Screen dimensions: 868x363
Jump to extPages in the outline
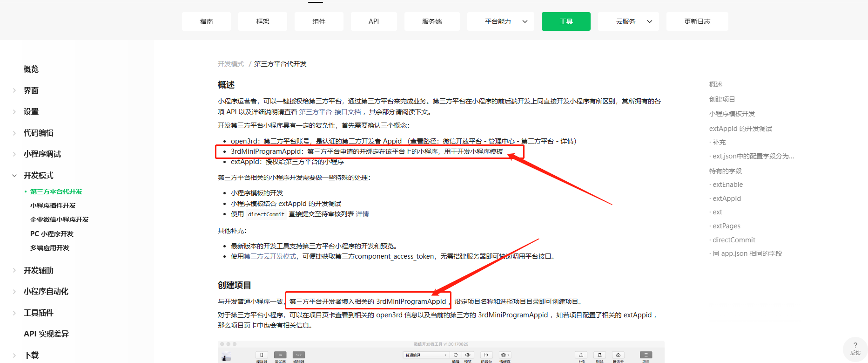[726, 226]
